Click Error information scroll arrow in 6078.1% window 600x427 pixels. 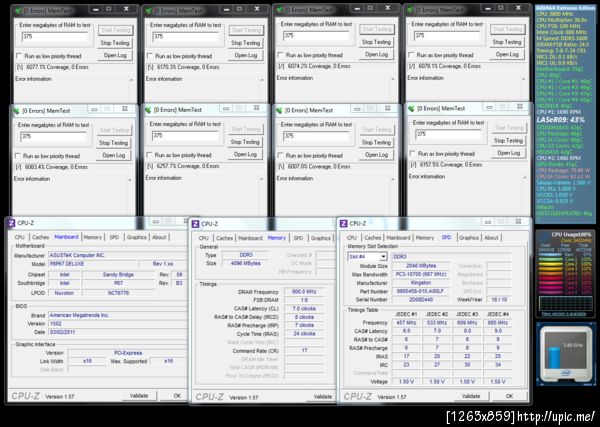coord(524,79)
